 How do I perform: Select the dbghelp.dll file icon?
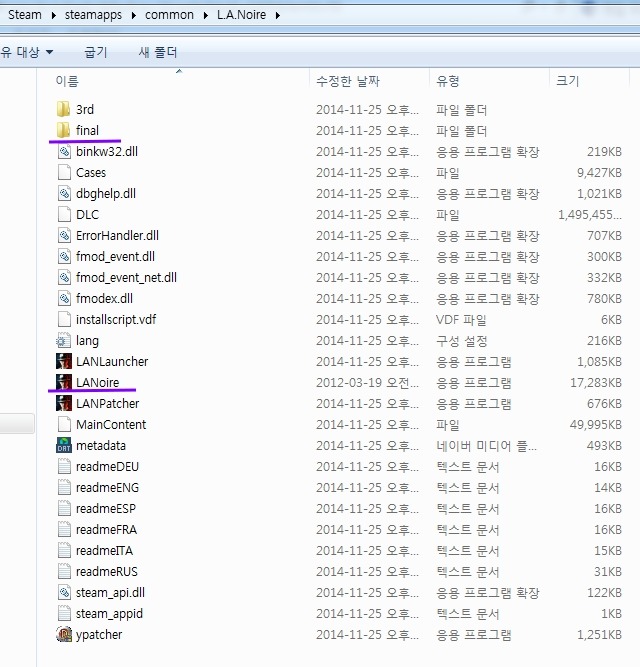pos(64,194)
